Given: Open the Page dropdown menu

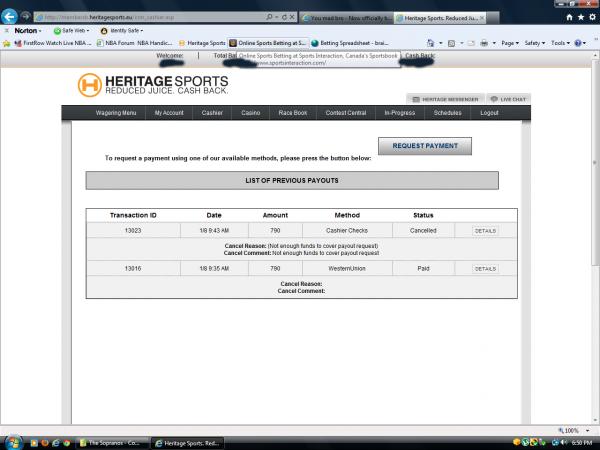Looking at the screenshot, I should pos(512,43).
